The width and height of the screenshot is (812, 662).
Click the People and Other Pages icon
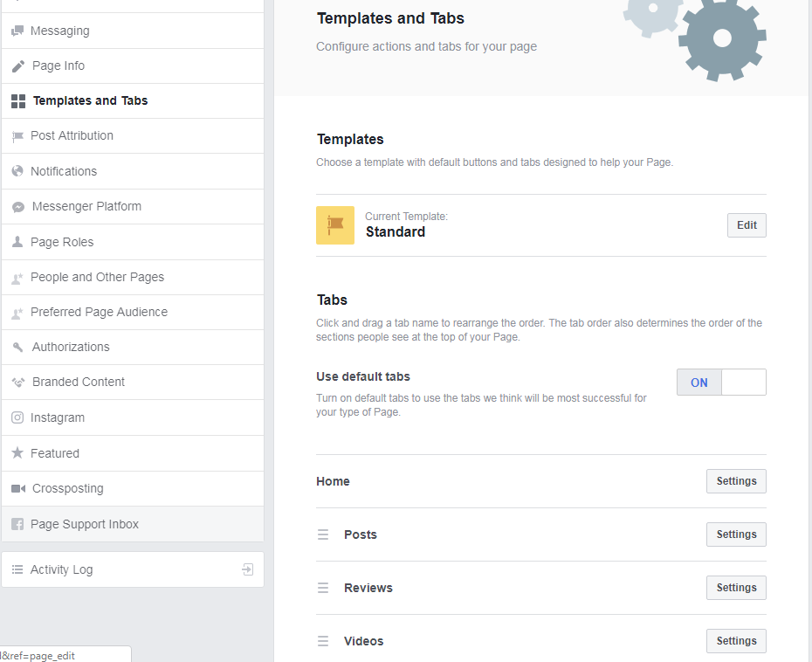click(x=17, y=279)
